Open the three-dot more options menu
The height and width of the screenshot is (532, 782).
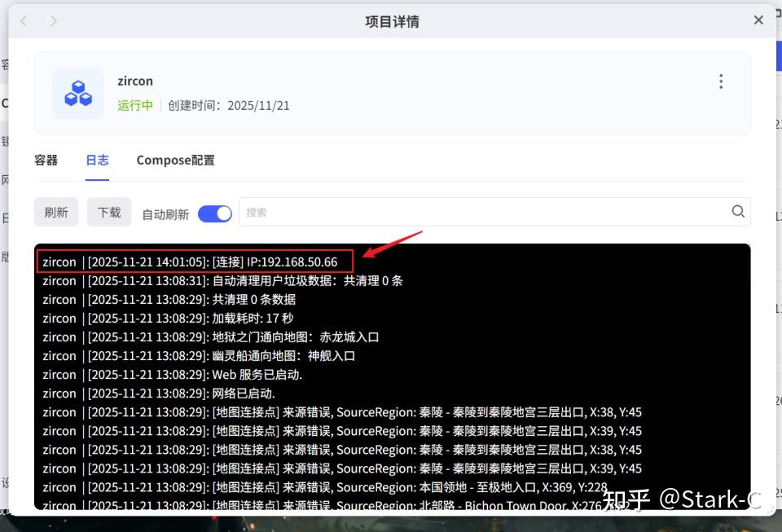coord(721,81)
